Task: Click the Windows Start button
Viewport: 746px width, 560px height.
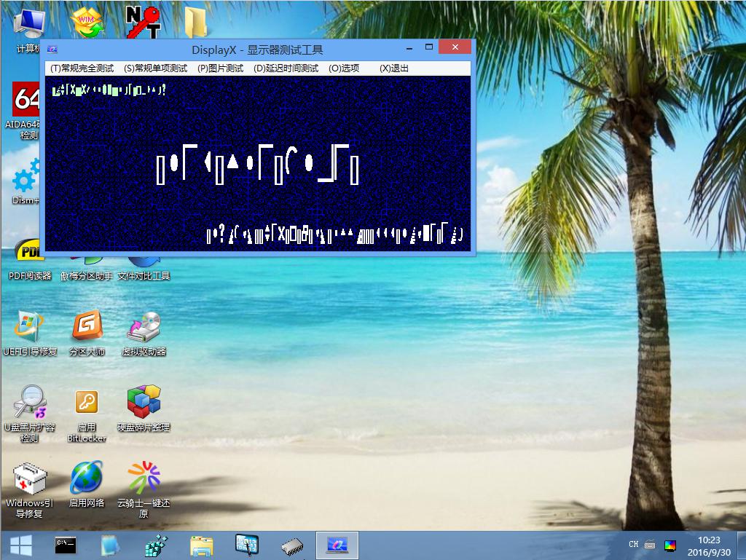Action: click(x=20, y=545)
